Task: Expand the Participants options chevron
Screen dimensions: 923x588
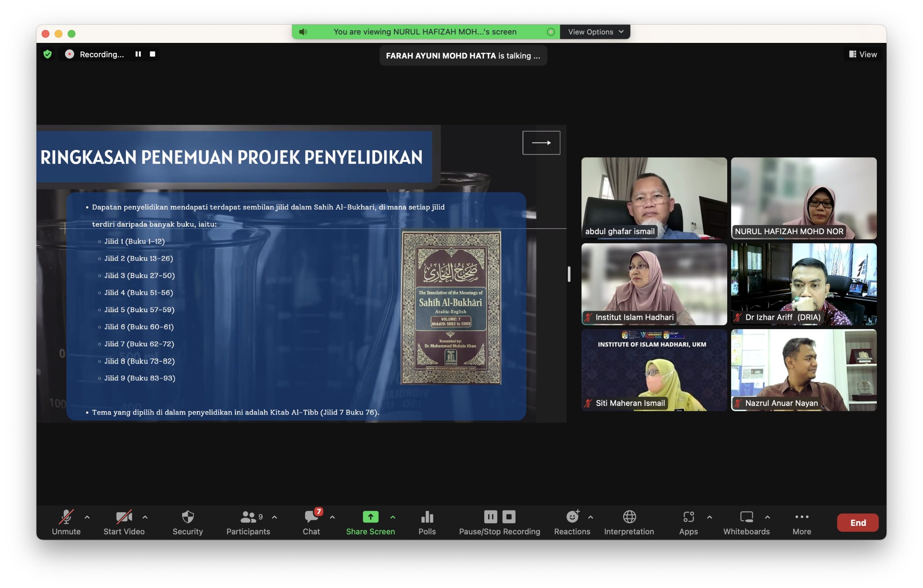Action: point(274,517)
